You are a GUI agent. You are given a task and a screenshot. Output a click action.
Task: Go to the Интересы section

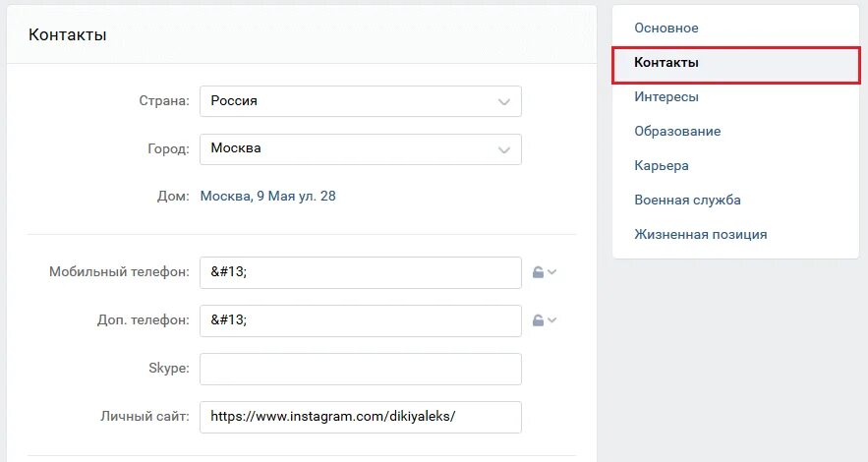pos(666,97)
